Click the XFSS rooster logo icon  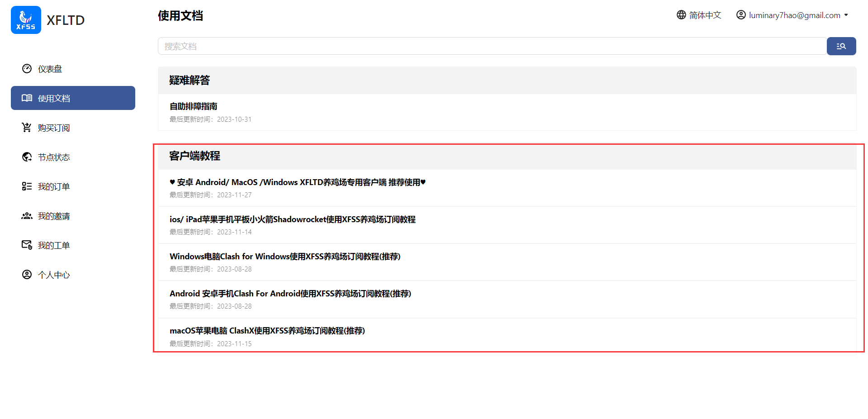click(26, 20)
